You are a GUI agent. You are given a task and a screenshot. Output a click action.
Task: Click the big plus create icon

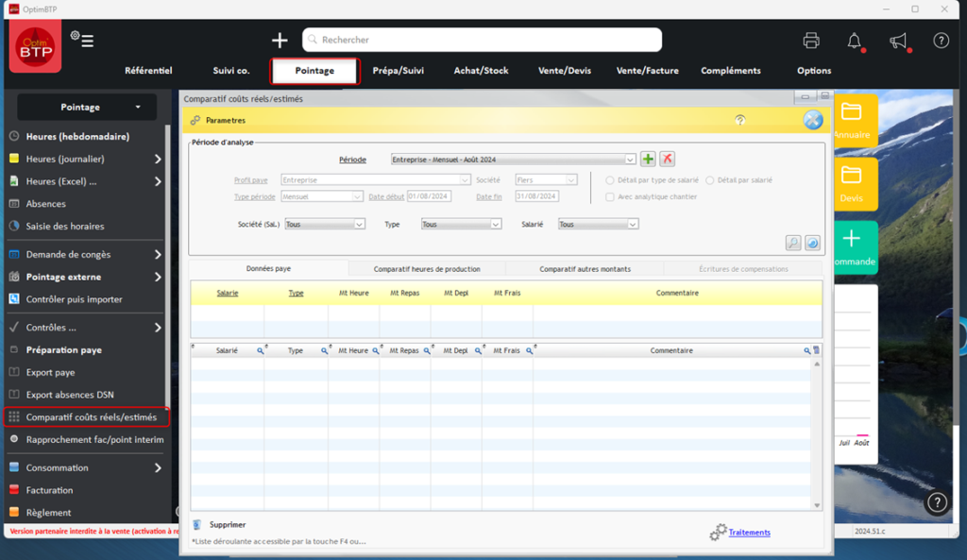pos(280,40)
